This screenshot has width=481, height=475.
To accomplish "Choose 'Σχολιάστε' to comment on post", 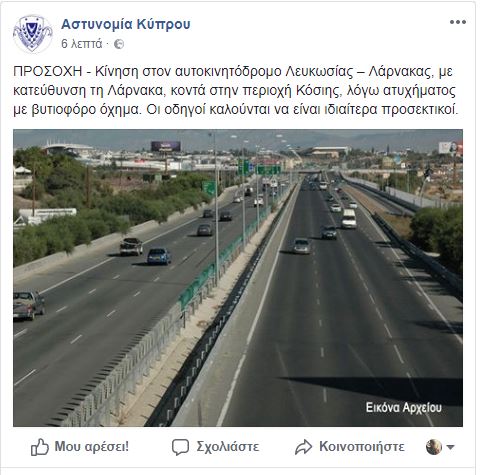I will click(x=228, y=447).
